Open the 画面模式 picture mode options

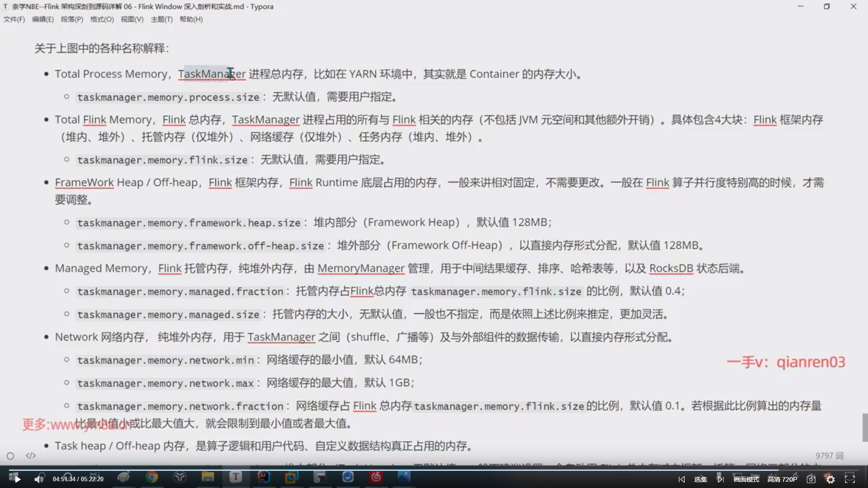click(746, 479)
